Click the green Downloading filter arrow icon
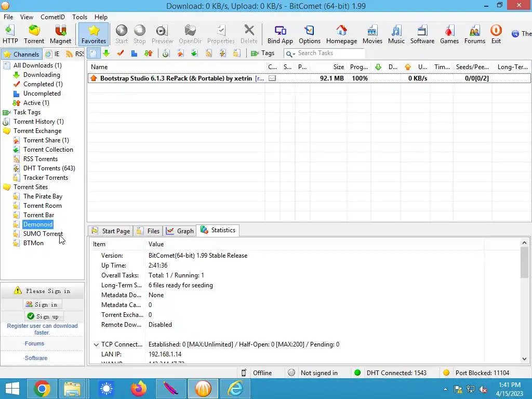Viewport: 532px width, 399px height. 107,54
